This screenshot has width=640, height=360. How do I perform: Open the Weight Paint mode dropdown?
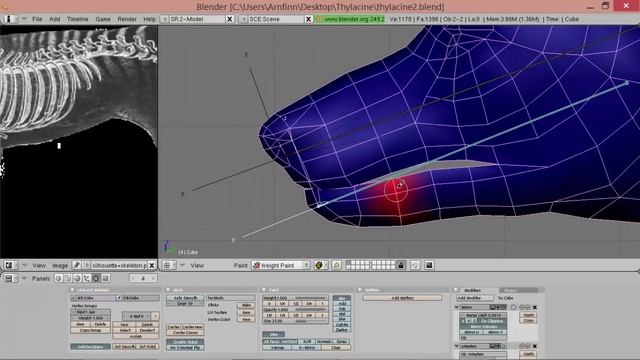[x=280, y=265]
